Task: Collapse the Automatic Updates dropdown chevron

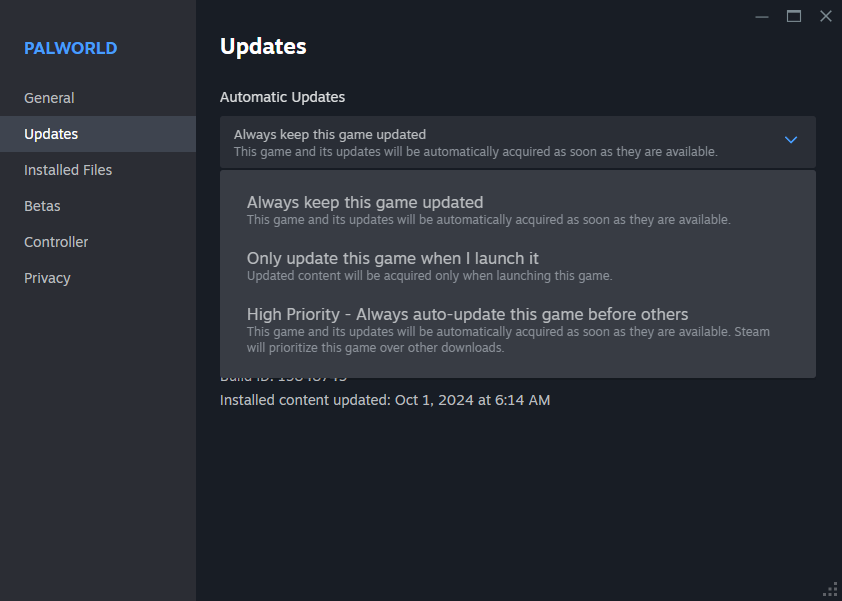Action: pos(790,140)
